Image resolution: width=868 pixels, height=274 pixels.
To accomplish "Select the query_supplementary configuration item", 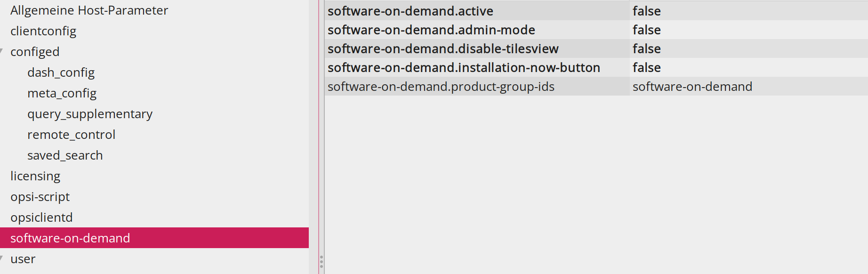I will (90, 113).
